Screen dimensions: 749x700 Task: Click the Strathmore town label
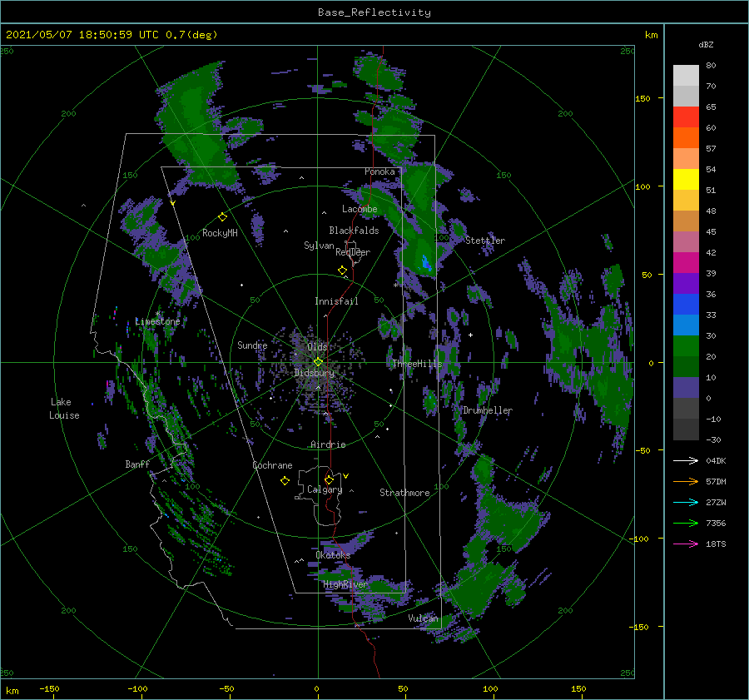pos(404,493)
